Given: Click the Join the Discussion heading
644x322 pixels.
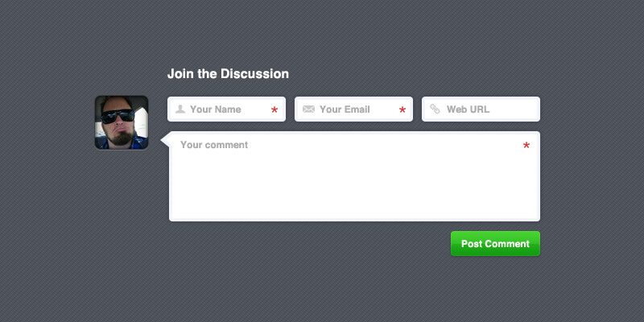Looking at the screenshot, I should [228, 74].
